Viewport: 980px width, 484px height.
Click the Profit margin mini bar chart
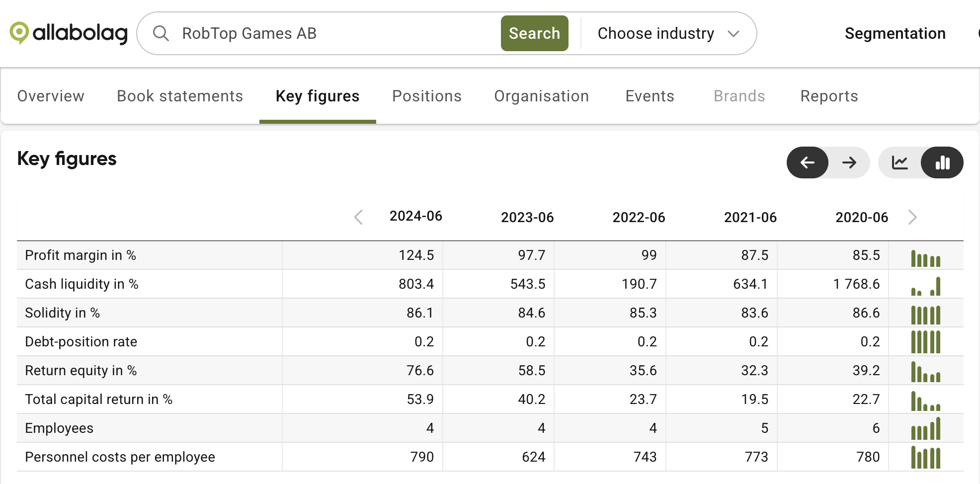point(926,258)
